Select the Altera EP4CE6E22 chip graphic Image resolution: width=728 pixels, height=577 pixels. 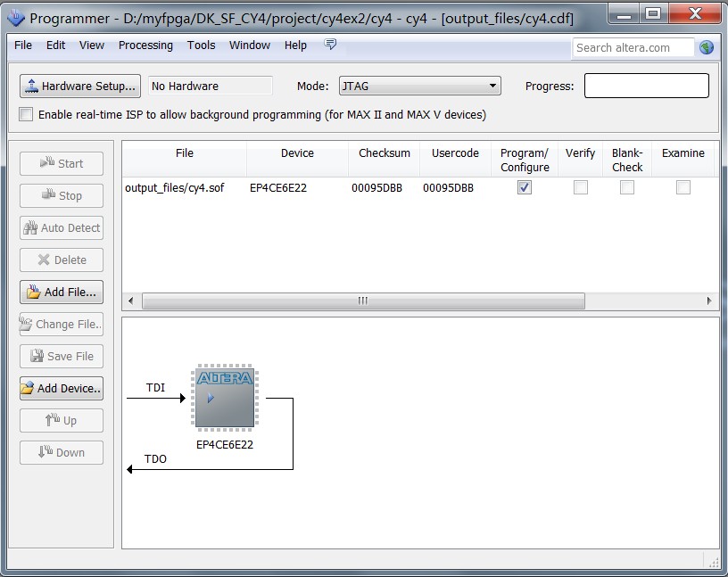224,397
